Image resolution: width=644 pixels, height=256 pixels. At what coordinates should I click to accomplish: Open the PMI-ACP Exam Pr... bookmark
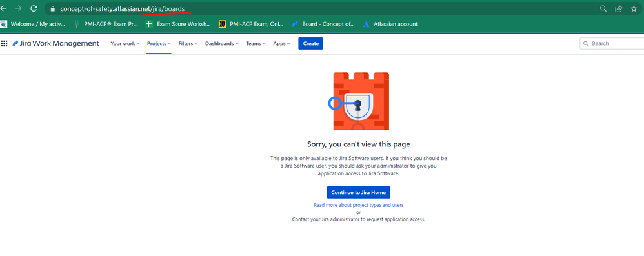(106, 24)
